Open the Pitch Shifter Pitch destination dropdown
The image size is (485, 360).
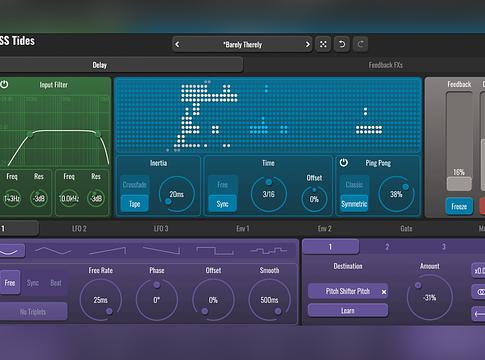(348, 291)
